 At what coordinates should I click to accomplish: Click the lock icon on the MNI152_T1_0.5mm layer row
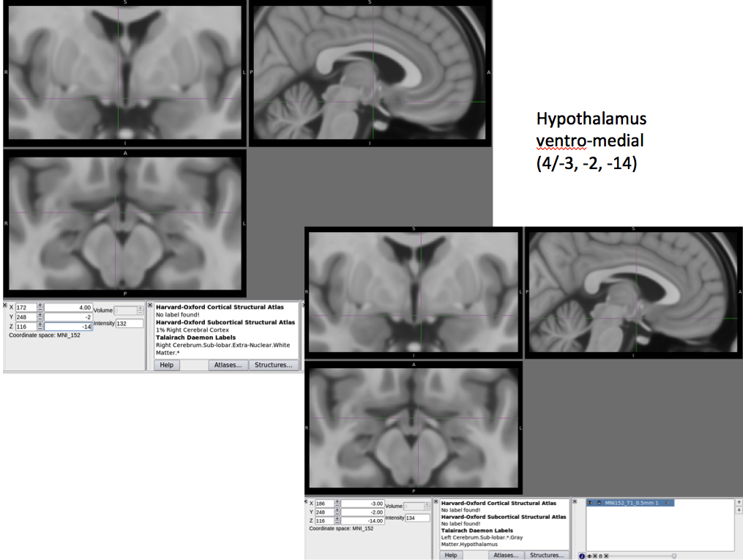click(x=599, y=503)
